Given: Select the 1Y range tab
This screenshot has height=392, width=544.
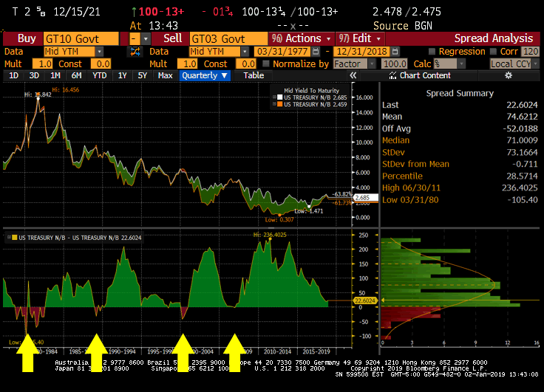Looking at the screenshot, I should pos(122,75).
